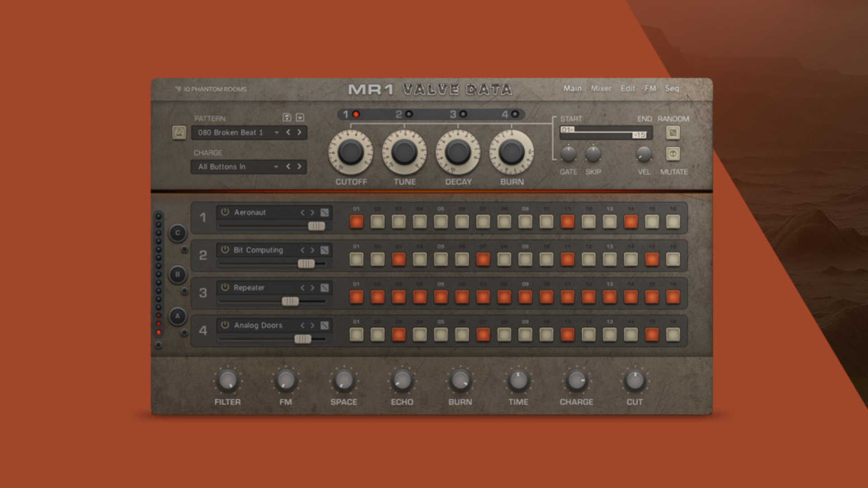Open the FM tab

point(650,89)
